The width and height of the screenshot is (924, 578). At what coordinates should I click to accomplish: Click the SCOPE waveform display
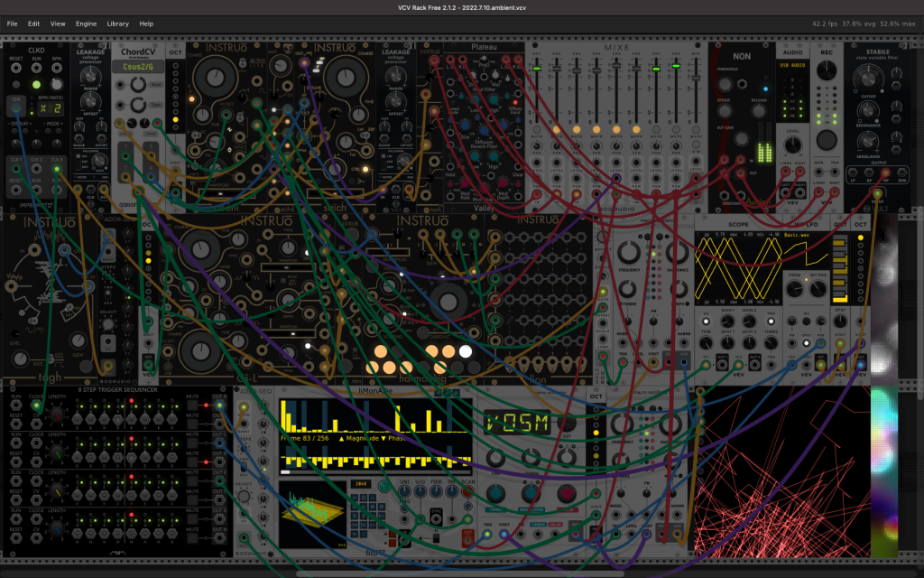coord(740,267)
